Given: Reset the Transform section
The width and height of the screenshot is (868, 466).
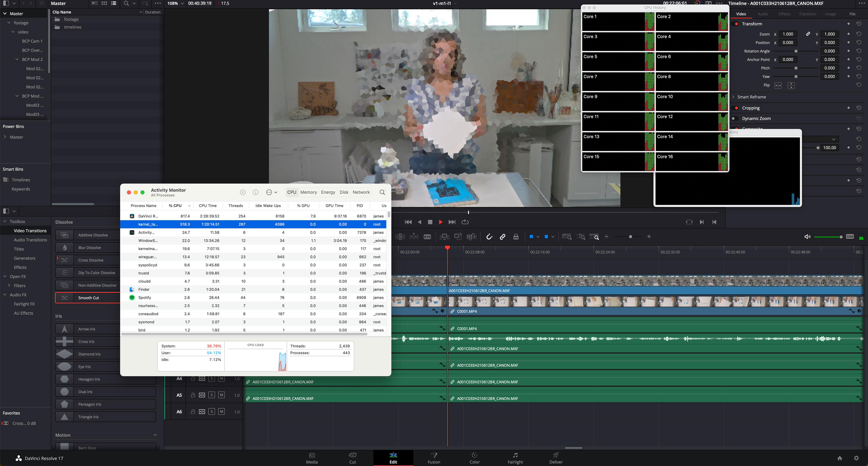Looking at the screenshot, I should pos(859,24).
